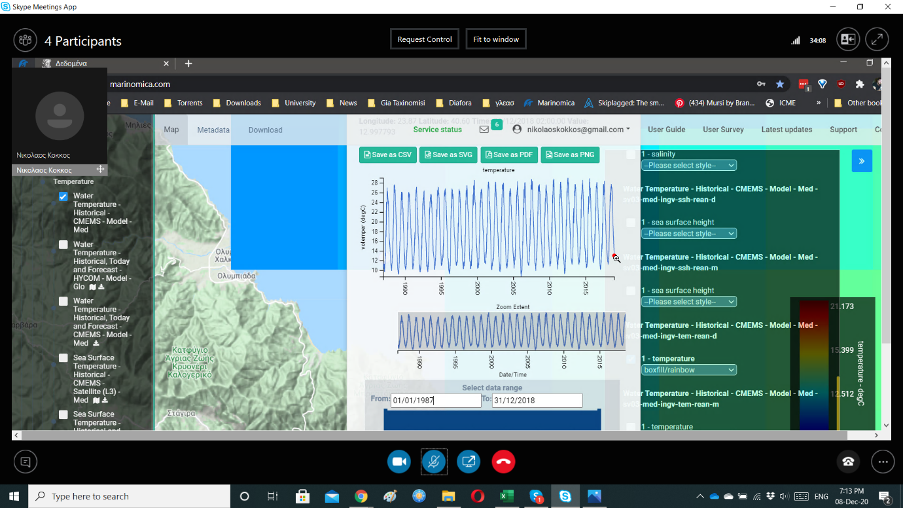Open the boxfill/rainbow style dropdown
Image resolution: width=904 pixels, height=508 pixels.
(688, 369)
